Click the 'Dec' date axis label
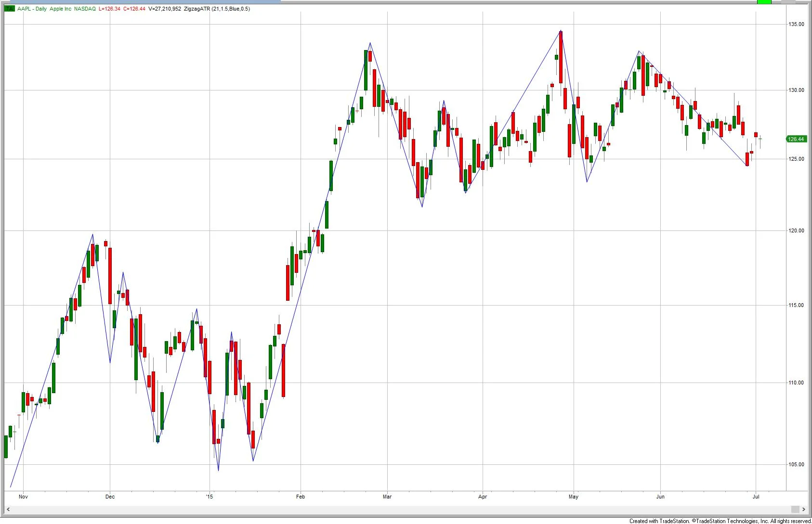This screenshot has height=524, width=812. pos(110,497)
